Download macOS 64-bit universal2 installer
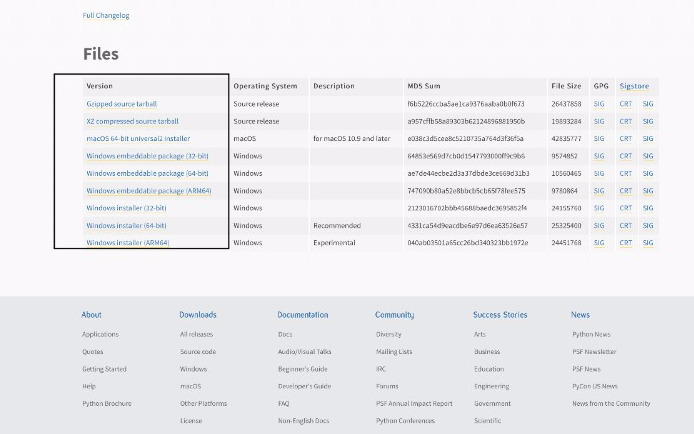The width and height of the screenshot is (694, 434). click(138, 138)
